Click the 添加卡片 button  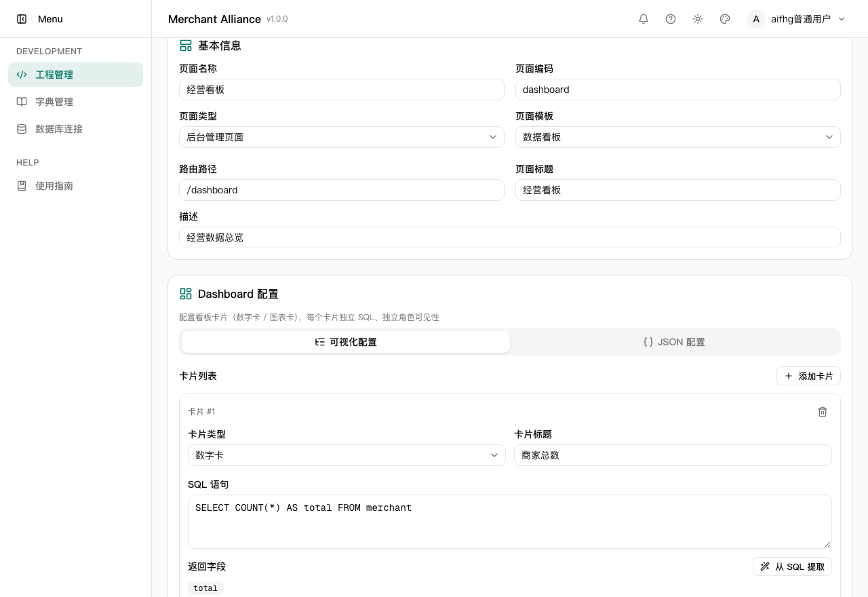point(808,376)
